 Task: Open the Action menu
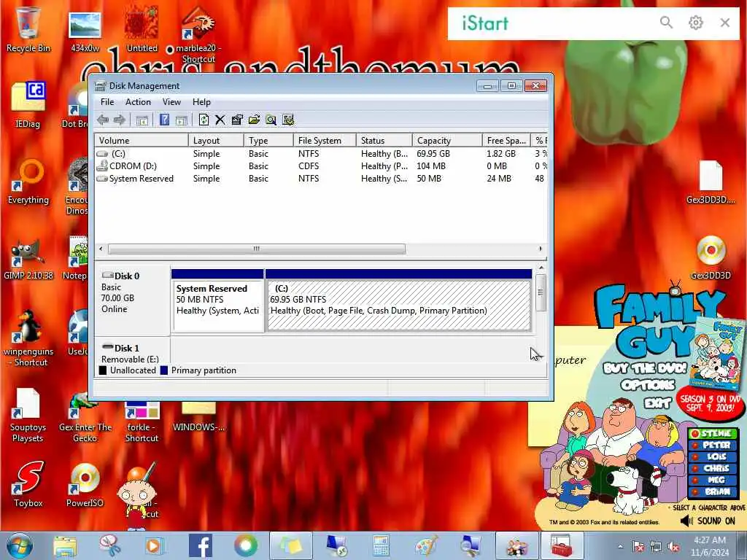138,102
